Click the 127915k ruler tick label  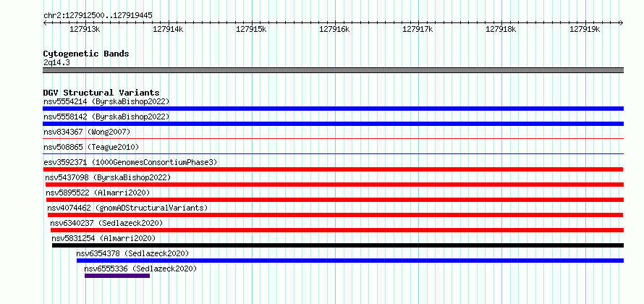251,29
